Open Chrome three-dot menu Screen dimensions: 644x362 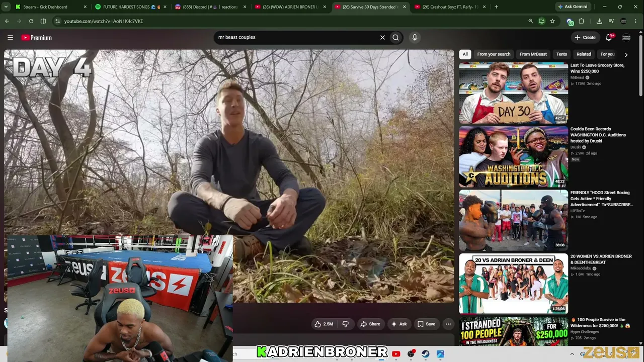pyautogui.click(x=635, y=21)
